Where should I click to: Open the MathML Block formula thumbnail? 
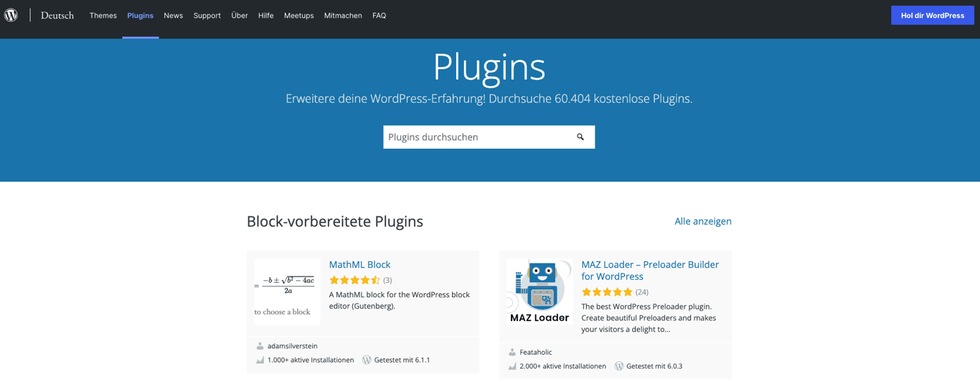(287, 292)
